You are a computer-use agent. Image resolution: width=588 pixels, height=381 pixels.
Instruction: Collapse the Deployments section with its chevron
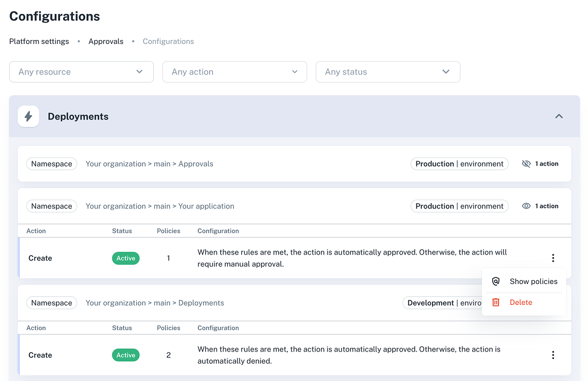coord(559,116)
